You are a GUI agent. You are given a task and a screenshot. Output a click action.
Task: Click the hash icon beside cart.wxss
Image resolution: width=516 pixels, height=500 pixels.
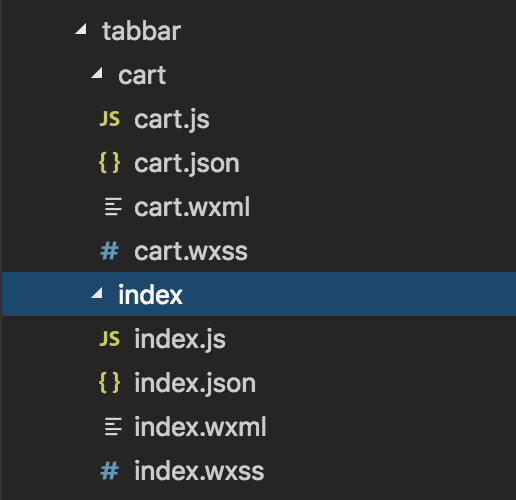tap(110, 251)
